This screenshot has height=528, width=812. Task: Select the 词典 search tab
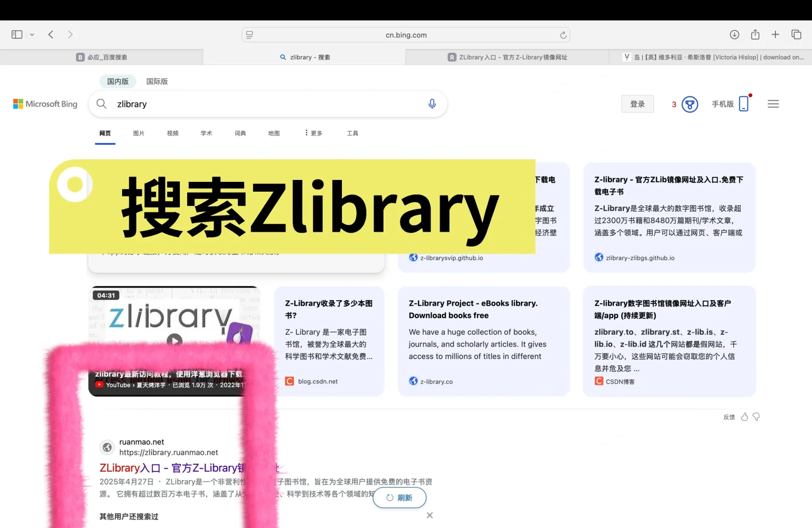240,133
